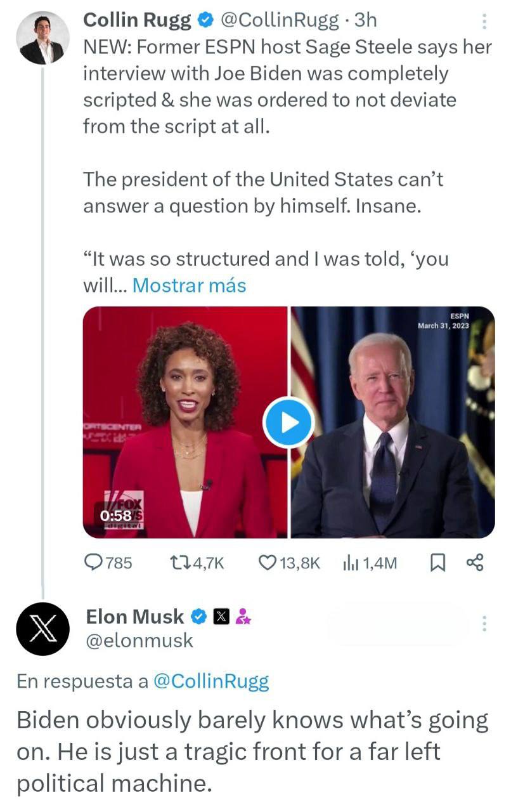Open the @CollinRugg mention link in reply
The image size is (511, 812).
coord(211,682)
